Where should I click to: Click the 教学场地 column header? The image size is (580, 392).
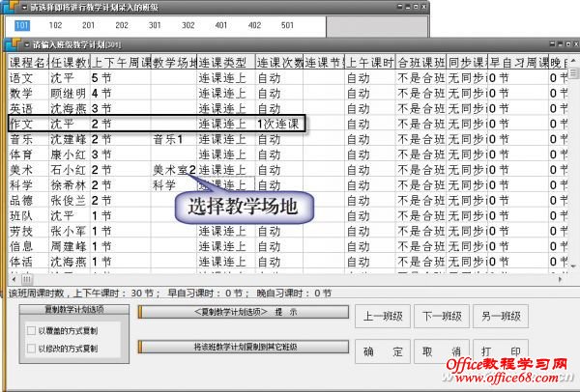(174, 63)
